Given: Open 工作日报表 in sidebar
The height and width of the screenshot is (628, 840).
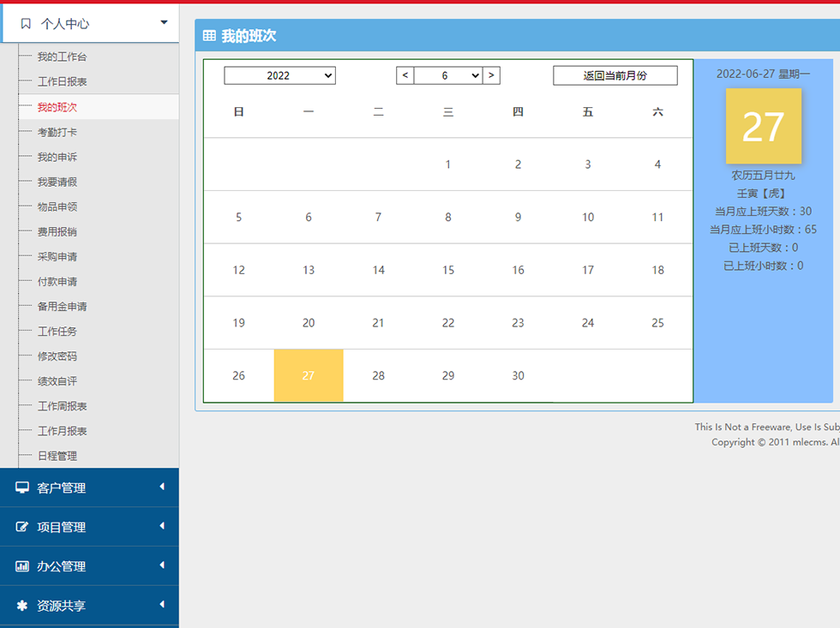Looking at the screenshot, I should tap(62, 82).
